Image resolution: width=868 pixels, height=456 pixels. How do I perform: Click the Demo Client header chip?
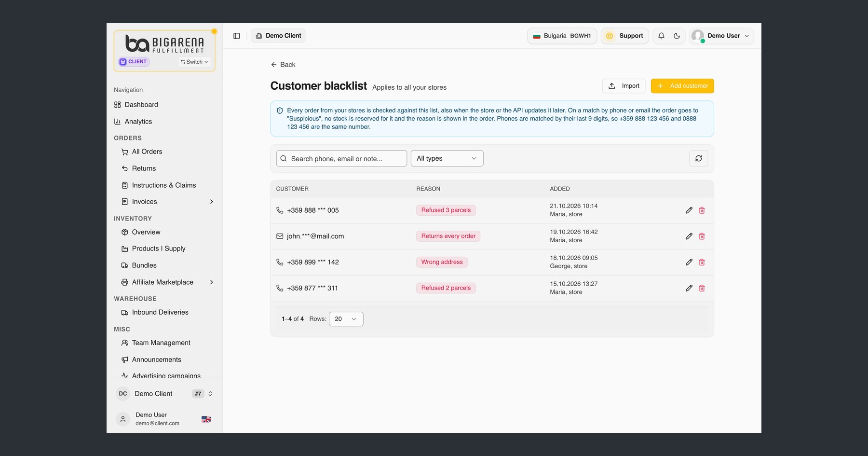278,36
